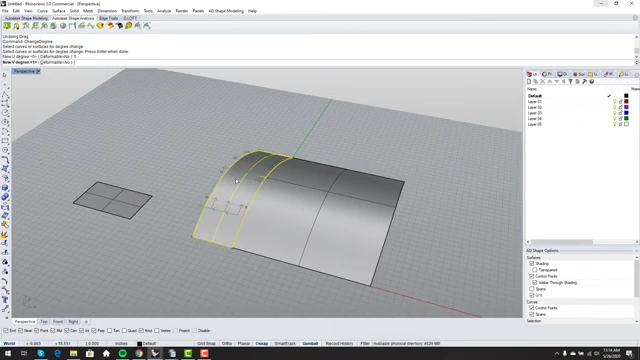
Task: Click the new layer icon in Layers panel
Action: [529, 82]
